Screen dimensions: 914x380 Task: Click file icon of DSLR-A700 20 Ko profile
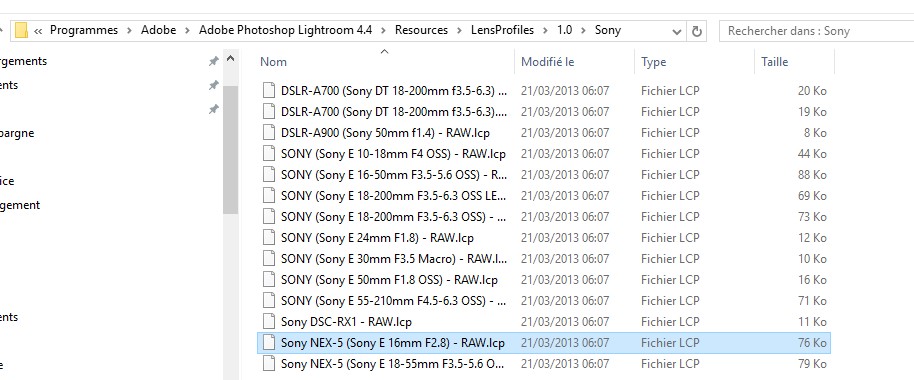[268, 90]
